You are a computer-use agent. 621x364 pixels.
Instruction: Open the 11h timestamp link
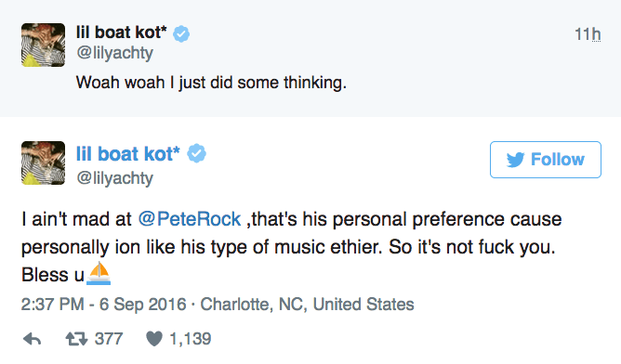[588, 34]
